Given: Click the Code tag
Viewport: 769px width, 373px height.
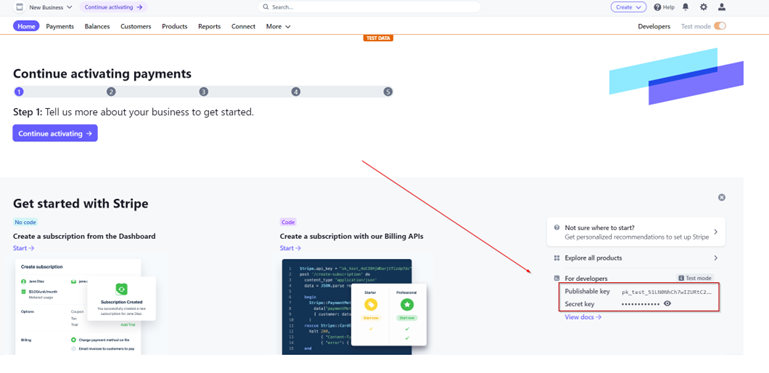Looking at the screenshot, I should (288, 222).
